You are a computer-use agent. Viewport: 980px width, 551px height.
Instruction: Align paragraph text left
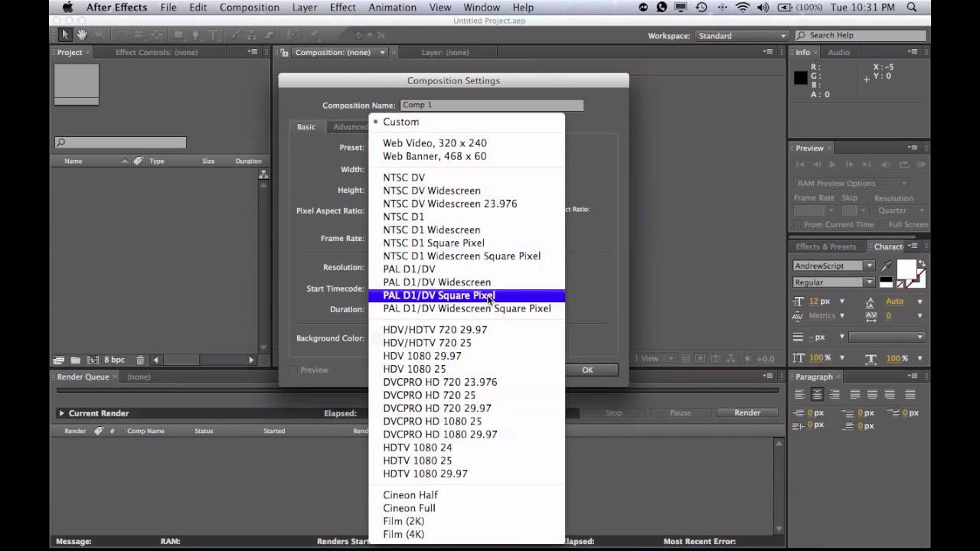click(x=800, y=395)
